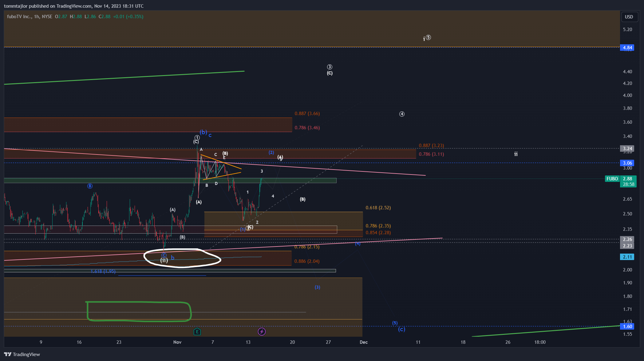The width and height of the screenshot is (644, 361).
Task: Click the 4.00 price axis tick
Action: click(x=627, y=95)
